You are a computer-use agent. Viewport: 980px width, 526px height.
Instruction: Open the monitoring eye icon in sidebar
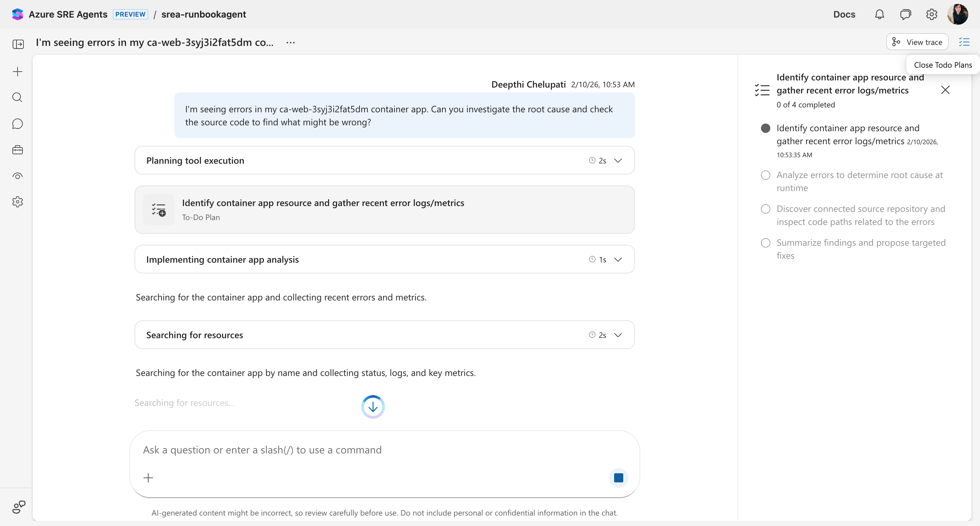18,176
